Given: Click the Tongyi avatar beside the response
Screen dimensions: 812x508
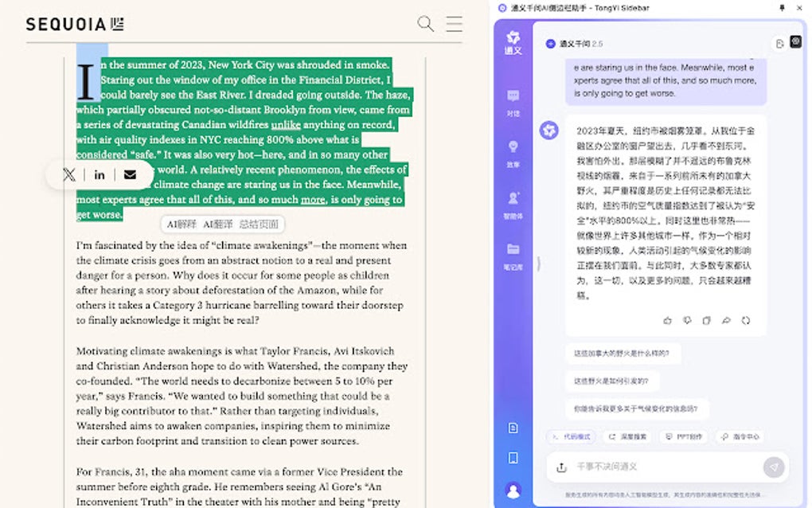Looking at the screenshot, I should click(549, 130).
